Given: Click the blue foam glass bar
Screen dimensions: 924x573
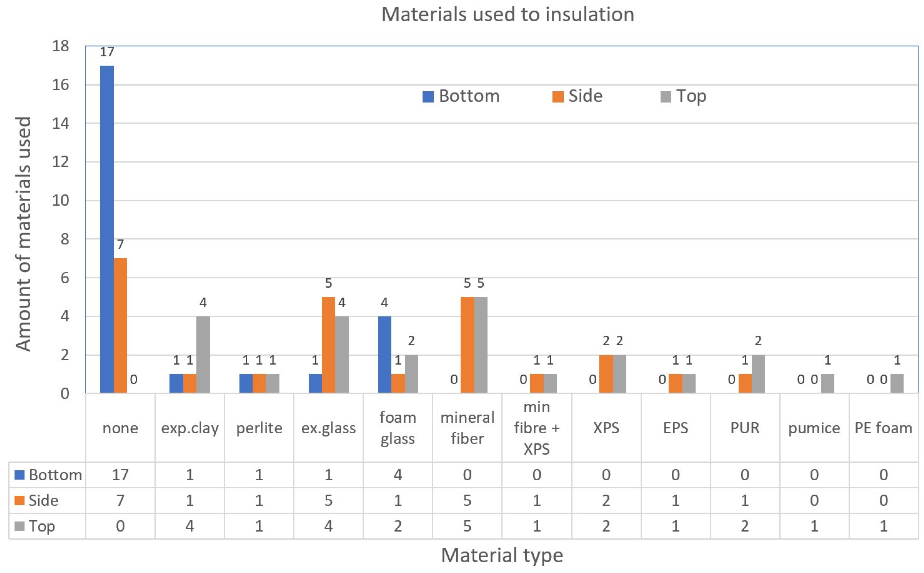Looking at the screenshot, I should (x=384, y=354).
